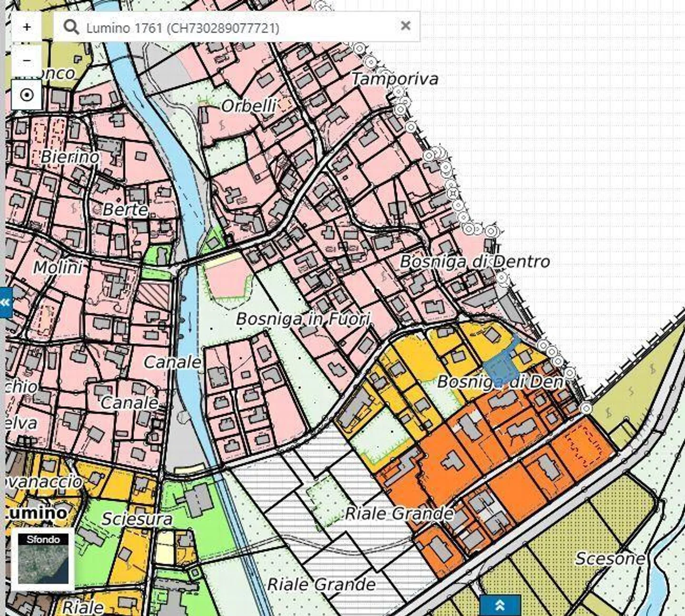Click the Bosniga in Fuori label
685x616 pixels.
click(303, 318)
